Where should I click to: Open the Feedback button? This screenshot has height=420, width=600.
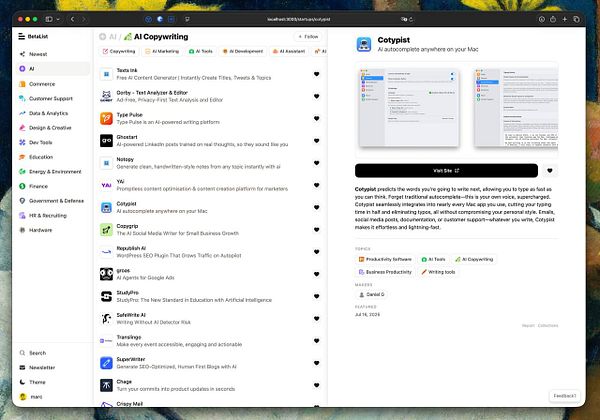point(564,396)
